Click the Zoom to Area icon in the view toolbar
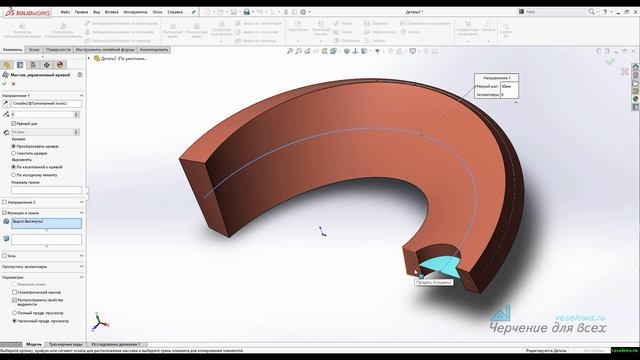The image size is (640, 360). tap(299, 51)
